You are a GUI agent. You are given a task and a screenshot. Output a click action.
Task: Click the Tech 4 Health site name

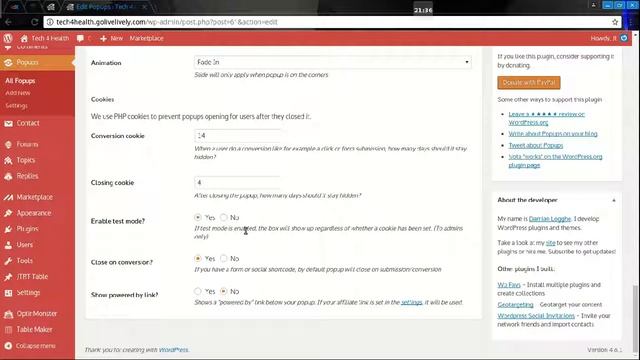[50, 38]
